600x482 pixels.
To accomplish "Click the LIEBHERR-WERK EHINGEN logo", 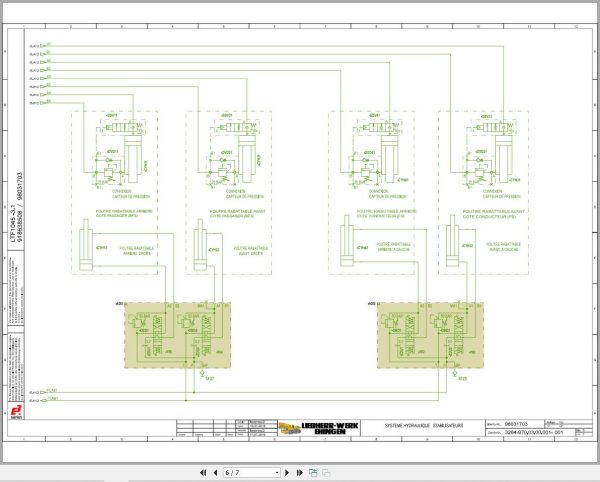I will (319, 428).
